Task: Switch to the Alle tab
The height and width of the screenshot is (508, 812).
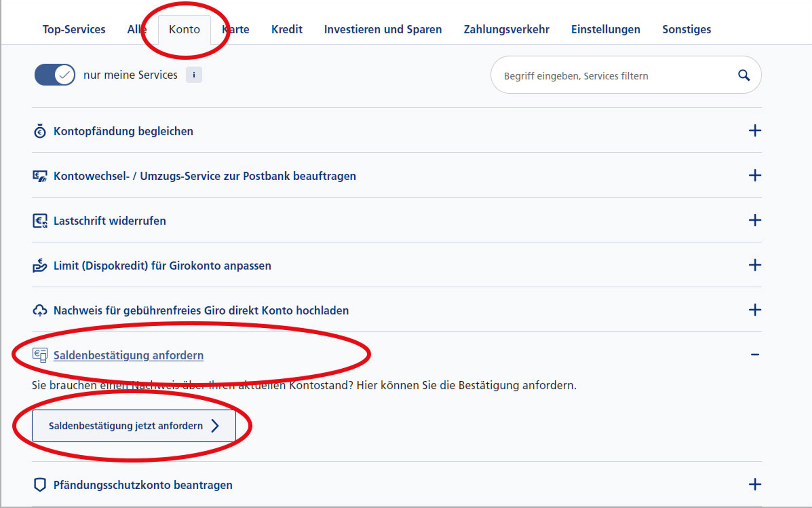Action: pyautogui.click(x=137, y=30)
